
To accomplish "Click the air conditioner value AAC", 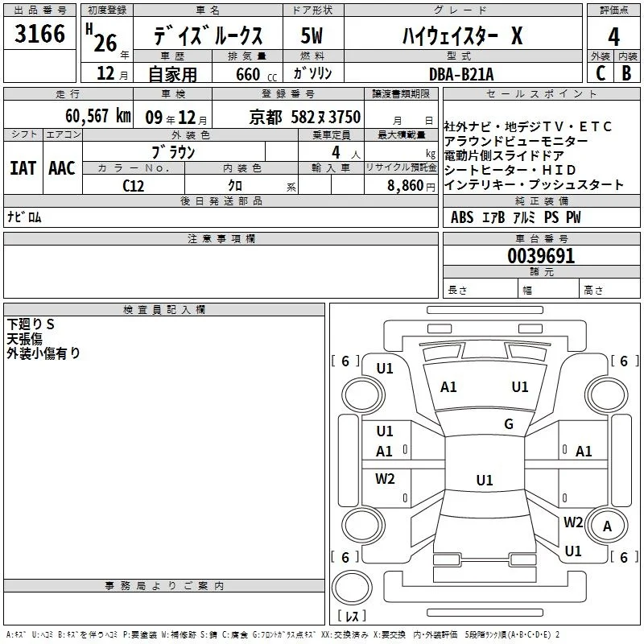I will [62, 168].
